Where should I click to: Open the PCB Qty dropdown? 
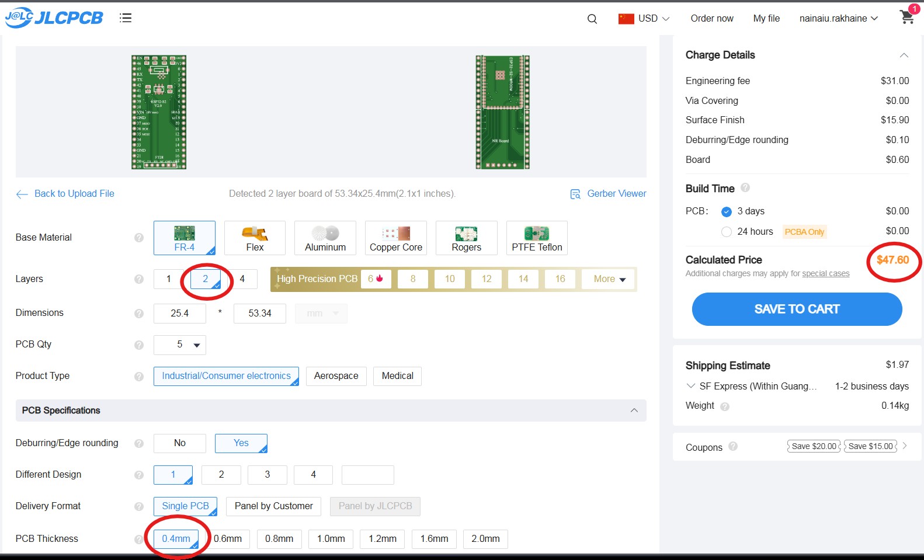(x=180, y=345)
